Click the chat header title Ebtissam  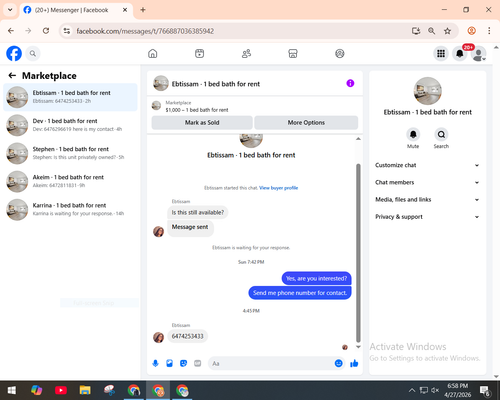216,84
